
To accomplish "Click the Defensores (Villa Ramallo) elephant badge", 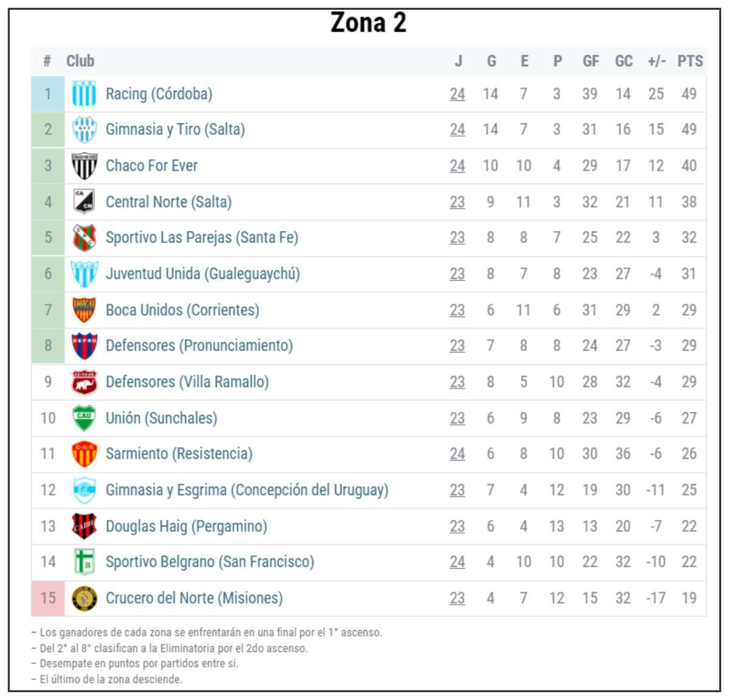I will point(84,382).
